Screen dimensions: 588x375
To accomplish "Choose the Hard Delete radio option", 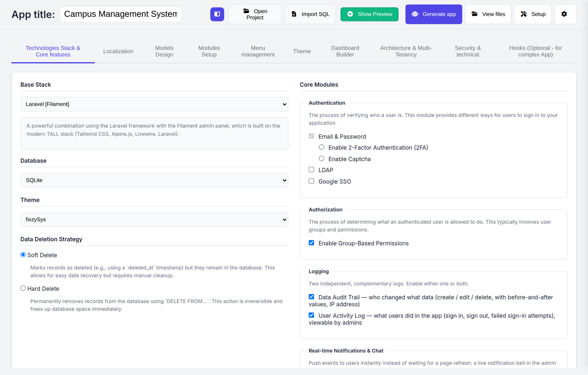I will 23,288.
